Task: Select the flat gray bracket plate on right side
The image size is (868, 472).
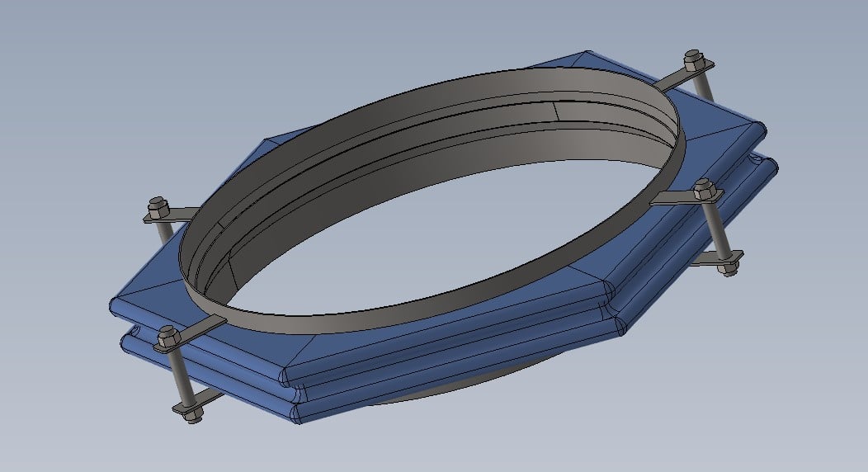Action: tap(686, 197)
